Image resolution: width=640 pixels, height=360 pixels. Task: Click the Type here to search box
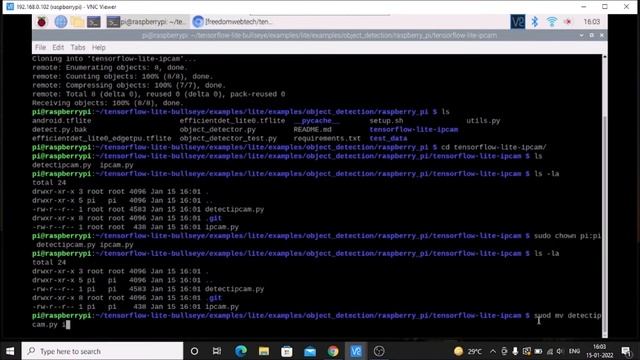coord(102,351)
